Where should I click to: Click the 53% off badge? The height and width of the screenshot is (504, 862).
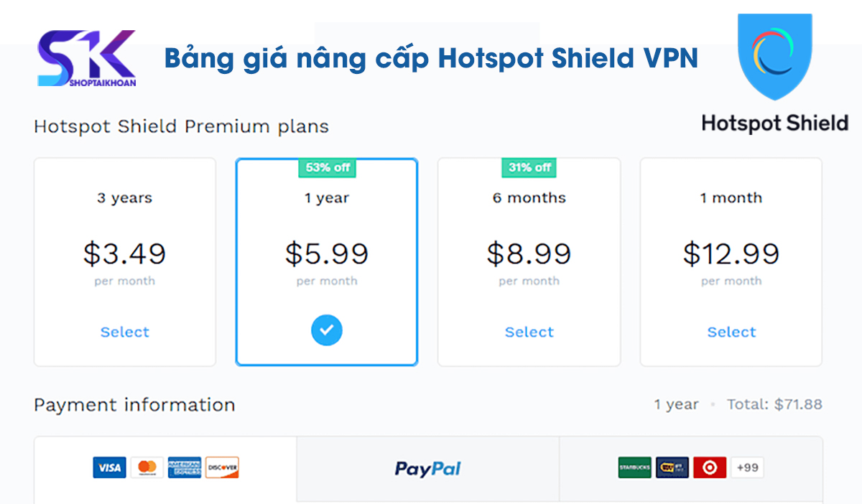click(327, 167)
